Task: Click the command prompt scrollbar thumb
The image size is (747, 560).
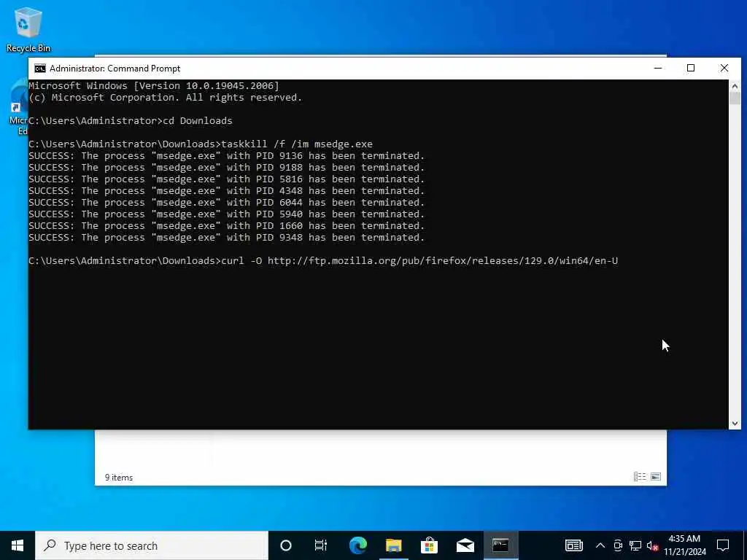Action: pyautogui.click(x=735, y=98)
